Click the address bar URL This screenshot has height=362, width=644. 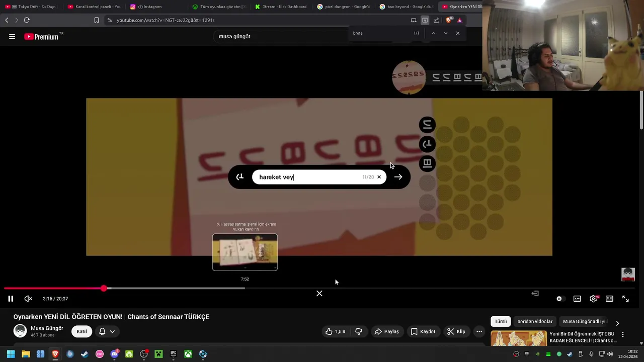pyautogui.click(x=166, y=20)
